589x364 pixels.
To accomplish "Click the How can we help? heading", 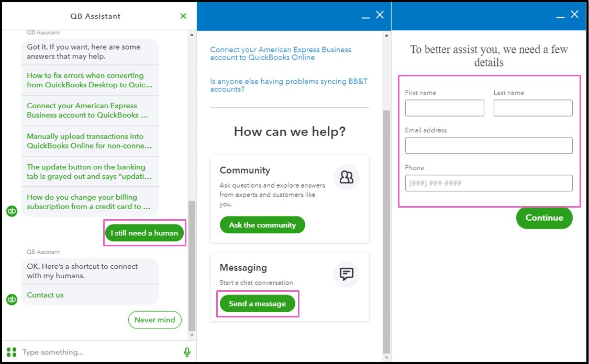I will coord(290,132).
